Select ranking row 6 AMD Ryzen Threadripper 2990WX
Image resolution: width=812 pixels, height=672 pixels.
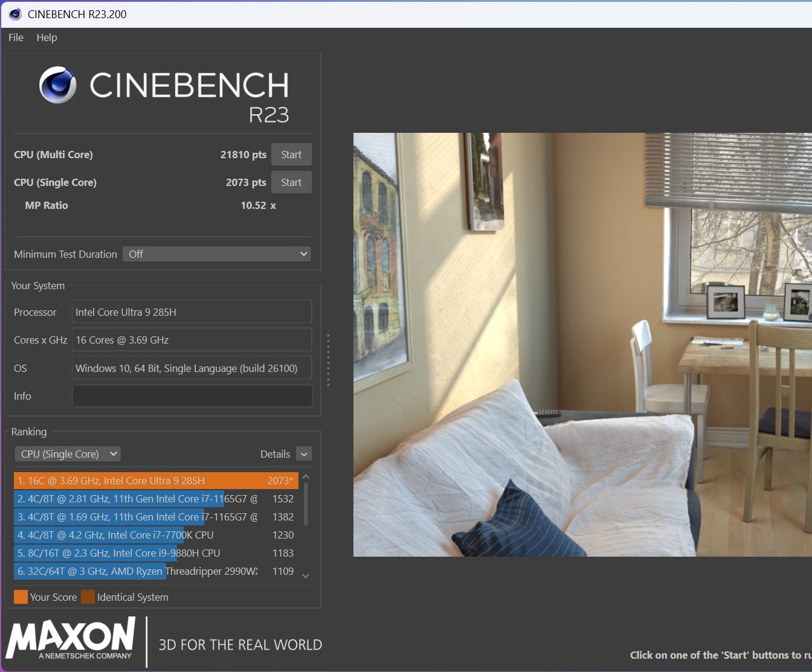(x=156, y=571)
